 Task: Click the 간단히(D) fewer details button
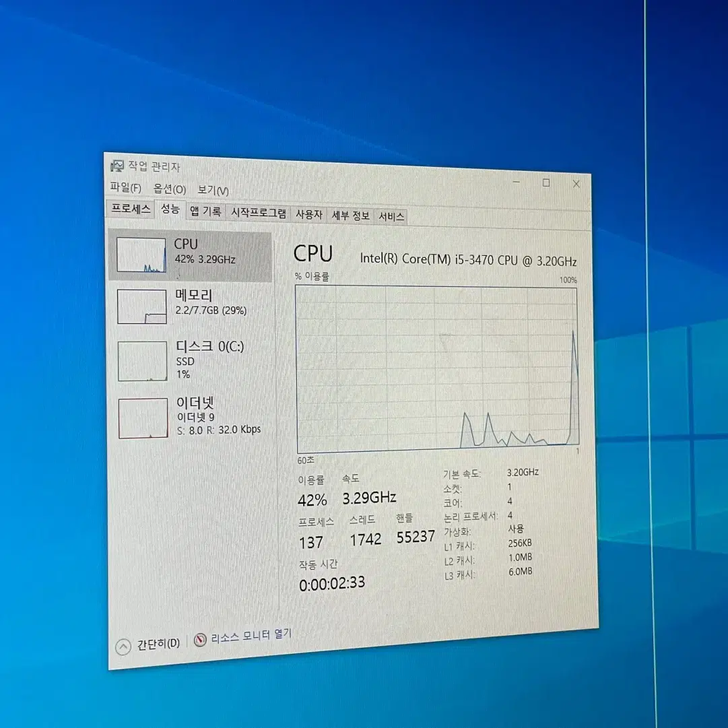click(x=158, y=644)
